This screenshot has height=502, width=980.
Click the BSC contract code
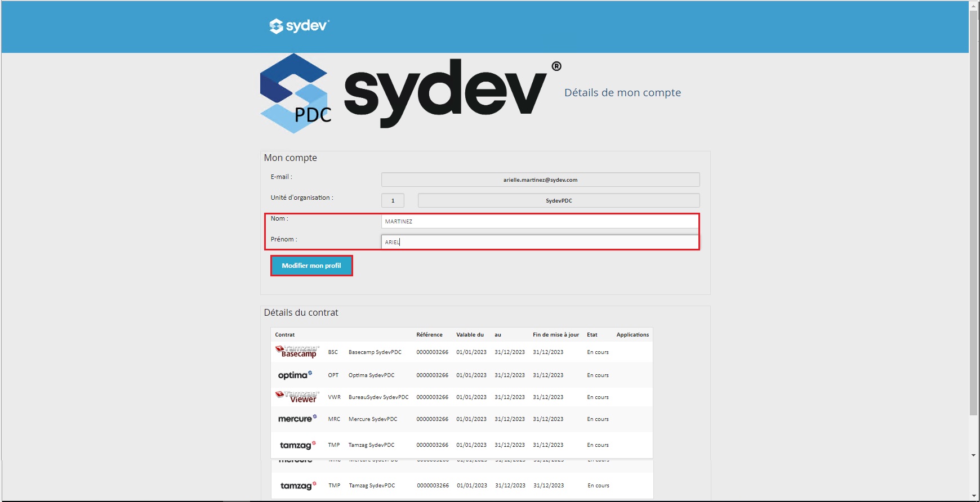[333, 352]
